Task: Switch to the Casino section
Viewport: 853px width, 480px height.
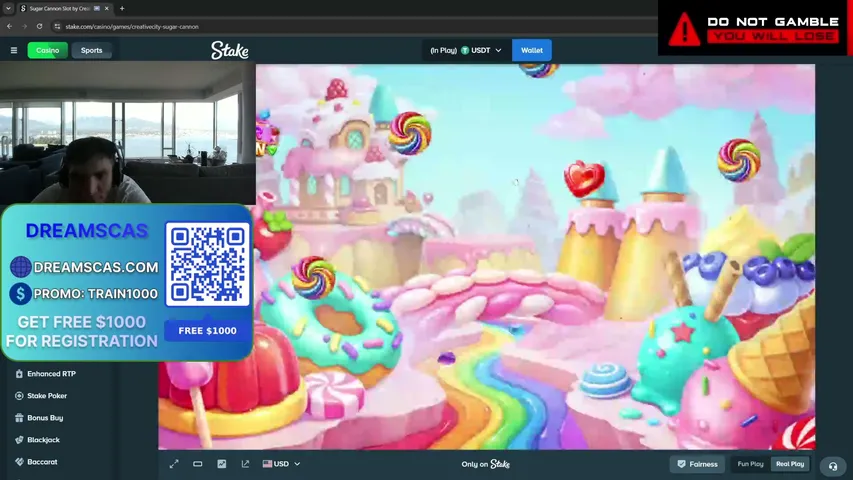Action: [x=47, y=50]
